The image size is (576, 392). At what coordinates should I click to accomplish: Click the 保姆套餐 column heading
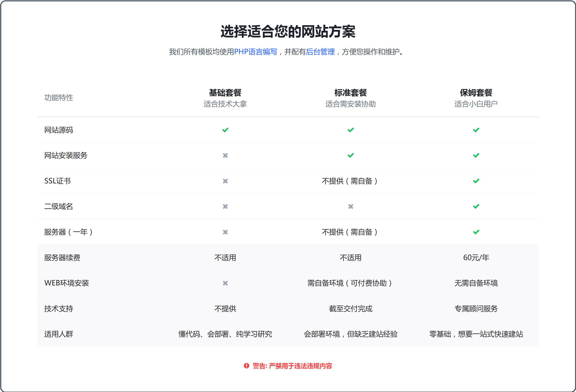pos(476,93)
